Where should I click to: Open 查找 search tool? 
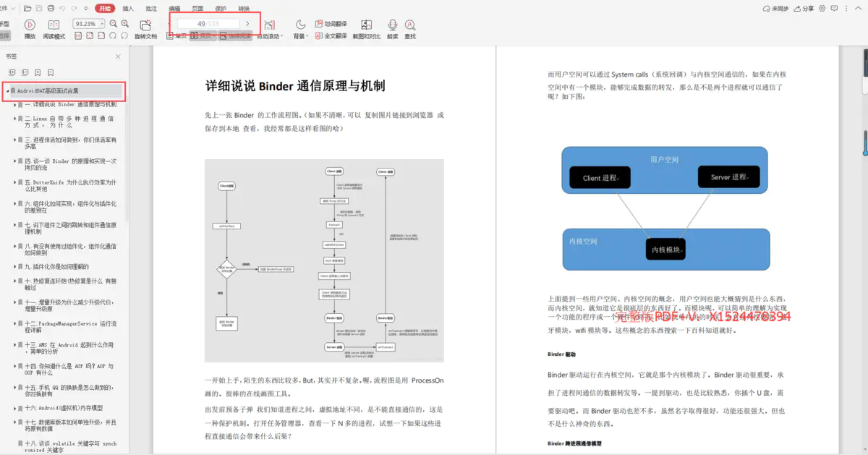click(410, 29)
